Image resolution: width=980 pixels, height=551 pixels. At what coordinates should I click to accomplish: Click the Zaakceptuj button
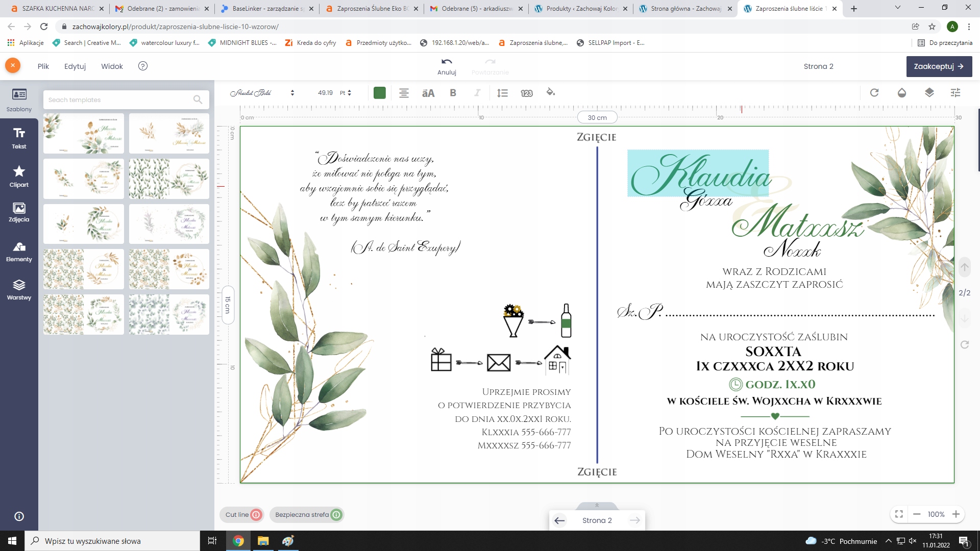(939, 66)
